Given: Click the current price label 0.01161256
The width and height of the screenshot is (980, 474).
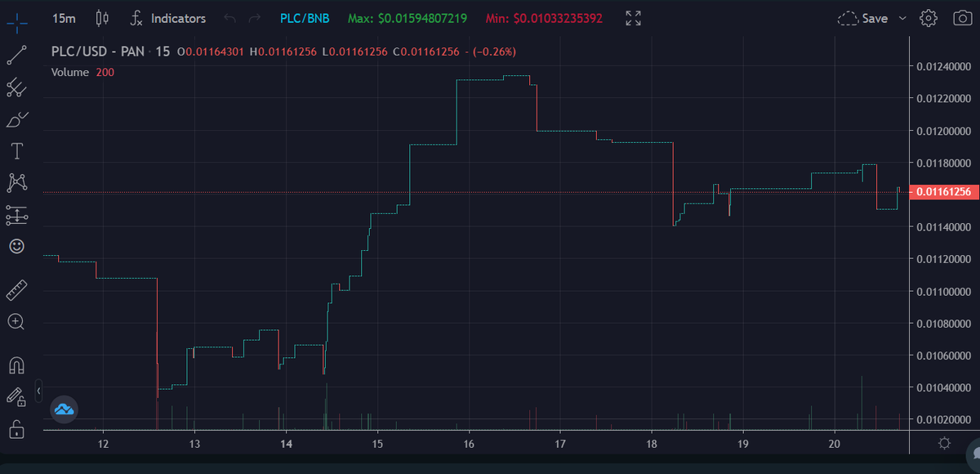Looking at the screenshot, I should click(x=944, y=192).
